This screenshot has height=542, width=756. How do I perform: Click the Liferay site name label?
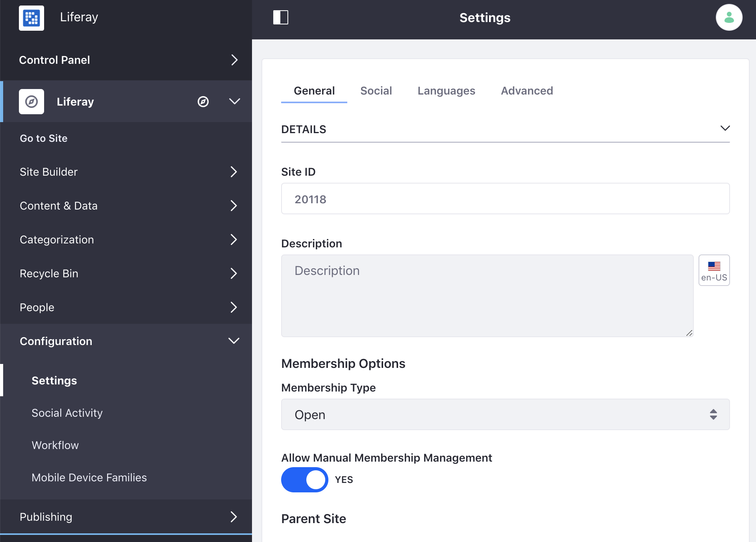(x=75, y=102)
